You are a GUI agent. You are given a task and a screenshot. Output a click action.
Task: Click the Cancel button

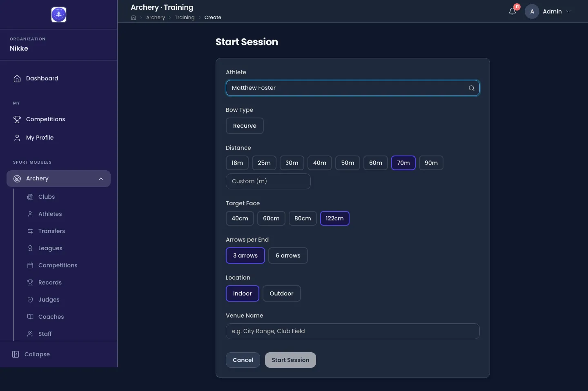point(243,360)
